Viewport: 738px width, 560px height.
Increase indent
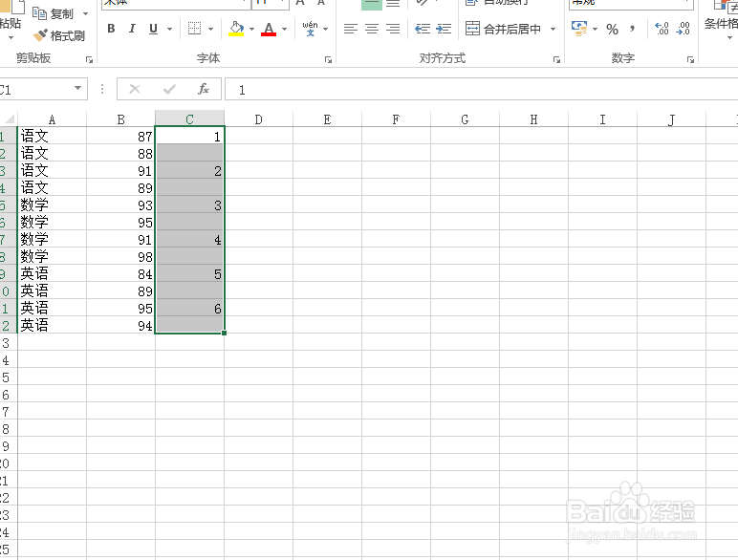(x=444, y=29)
